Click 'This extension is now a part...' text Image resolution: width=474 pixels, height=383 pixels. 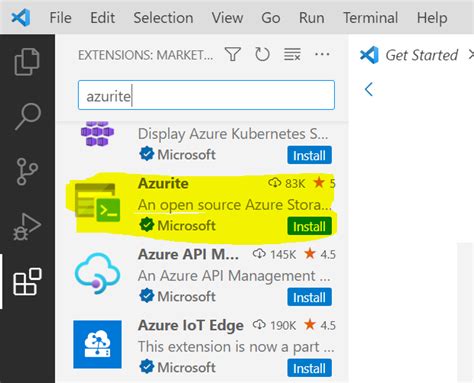click(236, 347)
